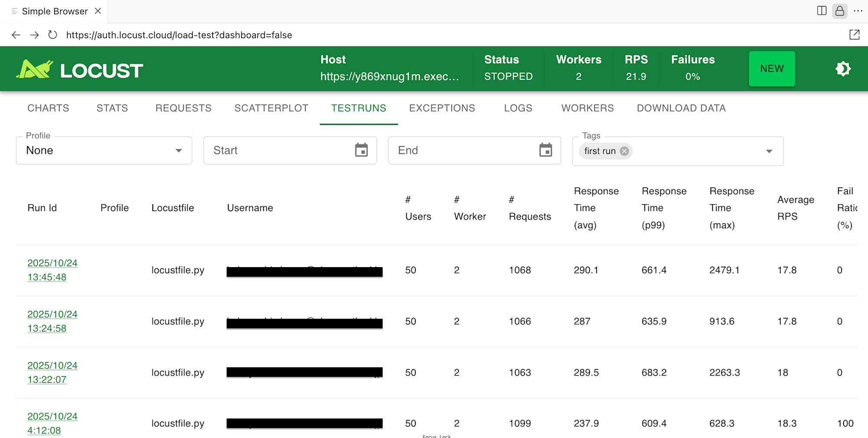Open the Start date calendar picker
The height and width of the screenshot is (438, 868).
[x=361, y=150]
